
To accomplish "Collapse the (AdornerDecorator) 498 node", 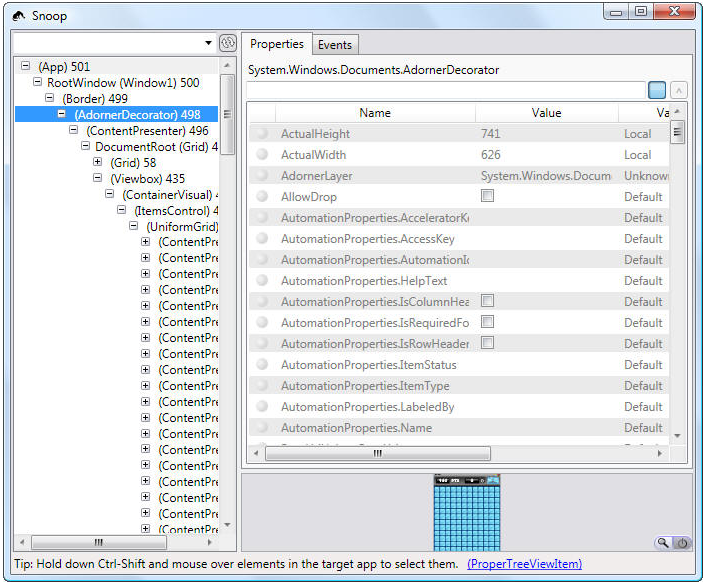I will pos(62,114).
